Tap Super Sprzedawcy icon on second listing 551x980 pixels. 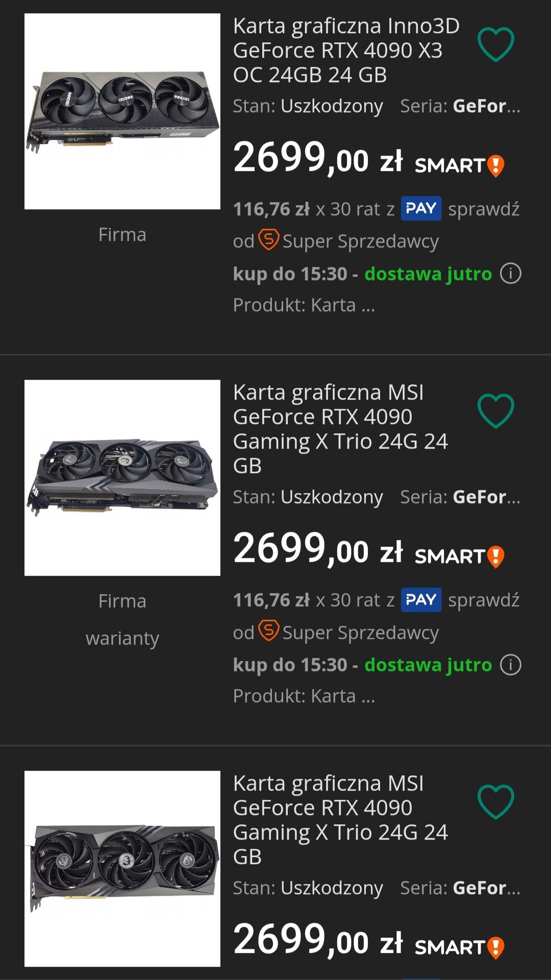coord(269,630)
